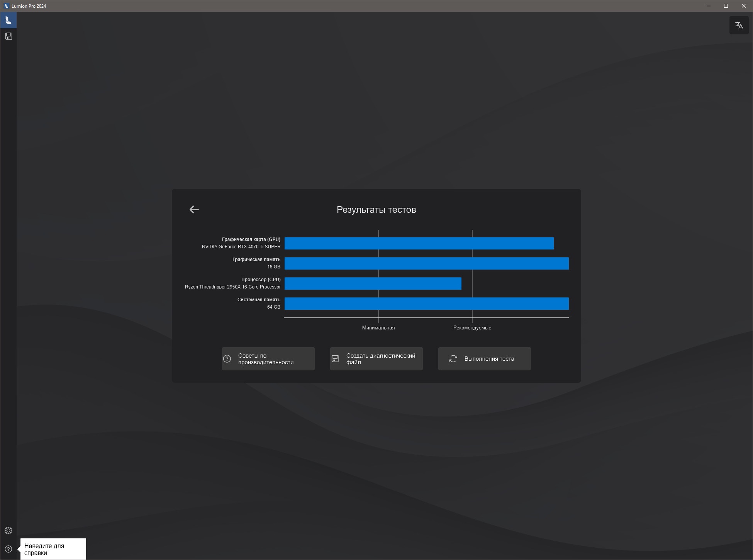Click disk icon on diagnostic file button
Screen dimensions: 753x560
coord(335,359)
